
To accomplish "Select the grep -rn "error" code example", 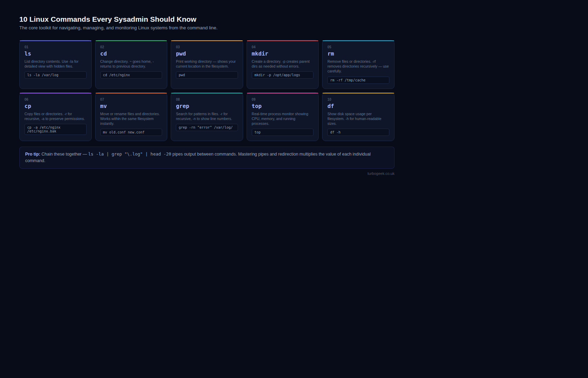I will pyautogui.click(x=207, y=128).
